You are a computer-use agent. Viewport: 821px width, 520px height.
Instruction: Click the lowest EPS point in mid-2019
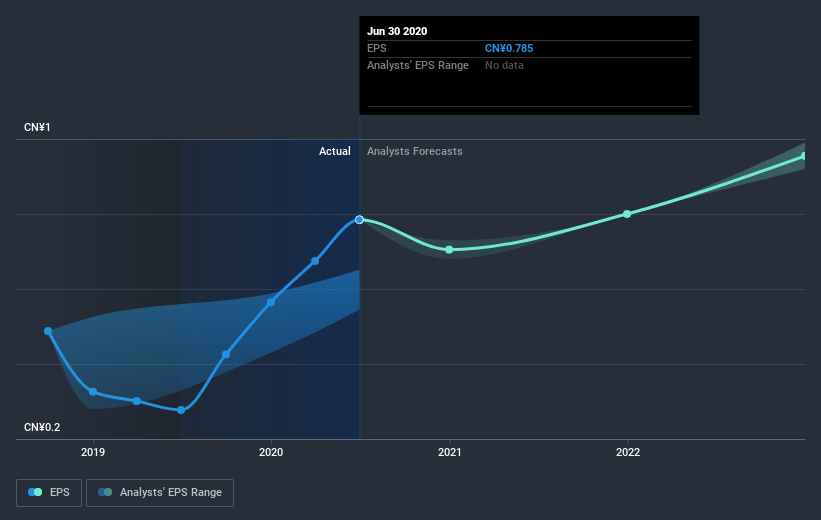coord(181,410)
